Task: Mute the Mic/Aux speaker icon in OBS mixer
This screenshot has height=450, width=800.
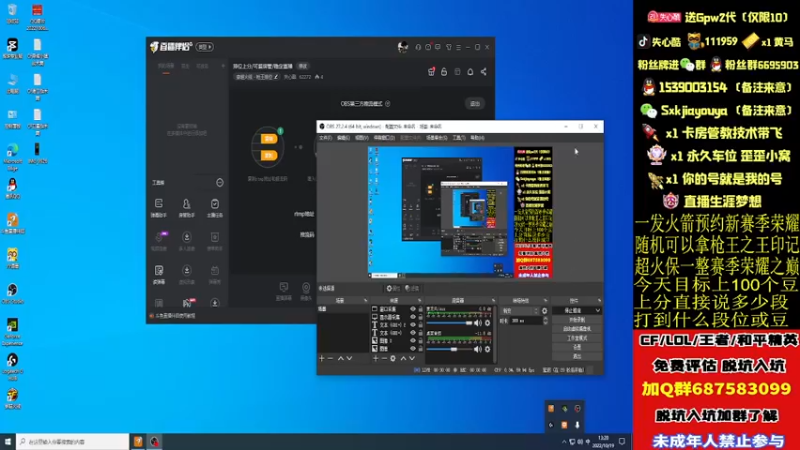Action: point(478,323)
